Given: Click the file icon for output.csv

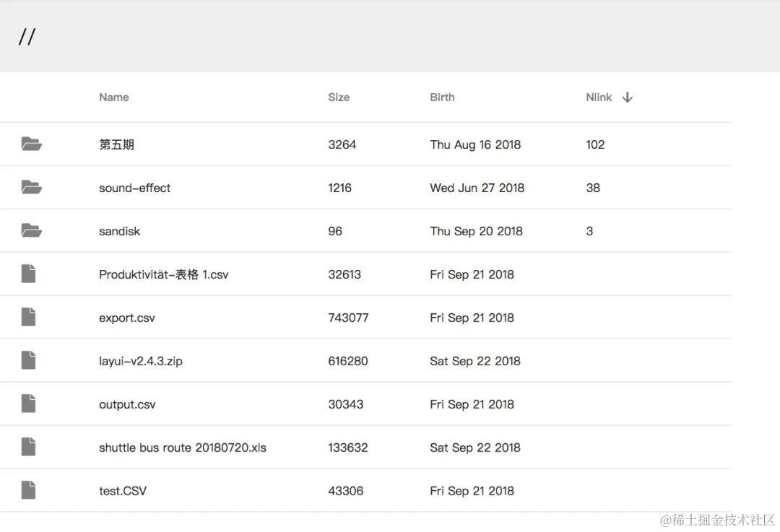Looking at the screenshot, I should tap(28, 404).
